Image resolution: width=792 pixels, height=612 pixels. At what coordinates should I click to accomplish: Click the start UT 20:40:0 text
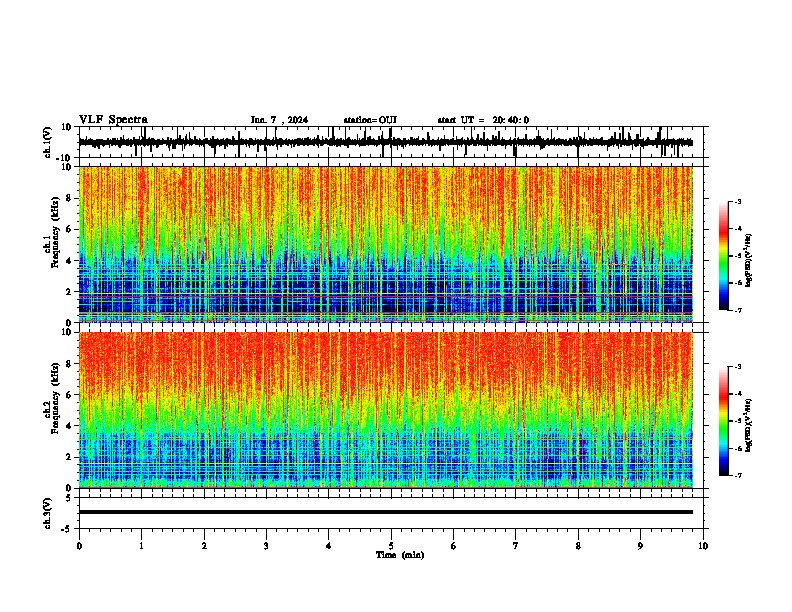pos(483,120)
